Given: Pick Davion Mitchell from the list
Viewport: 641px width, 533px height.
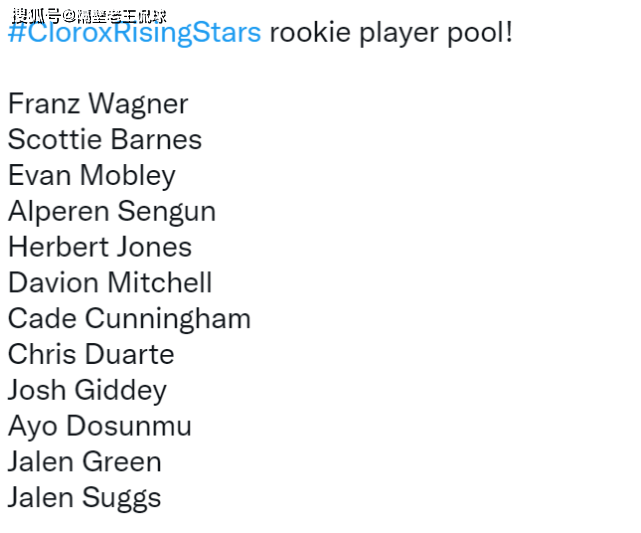Looking at the screenshot, I should pyautogui.click(x=109, y=283).
